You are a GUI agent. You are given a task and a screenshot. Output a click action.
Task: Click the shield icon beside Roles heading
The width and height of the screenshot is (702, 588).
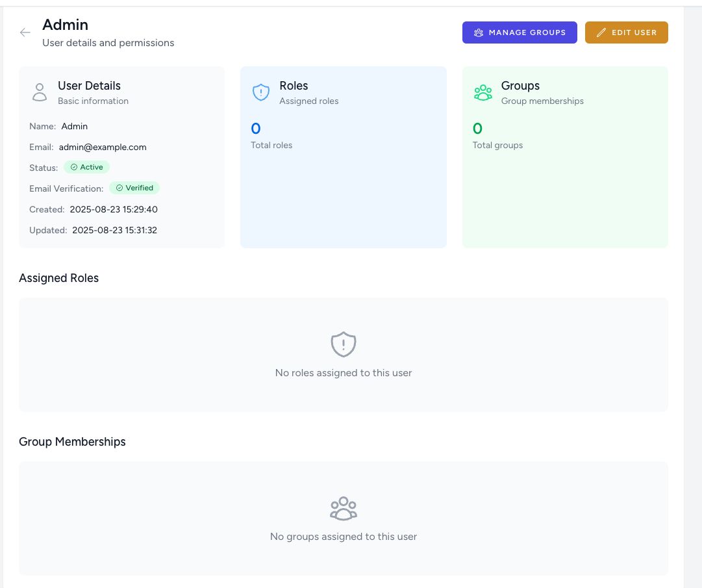pyautogui.click(x=260, y=92)
